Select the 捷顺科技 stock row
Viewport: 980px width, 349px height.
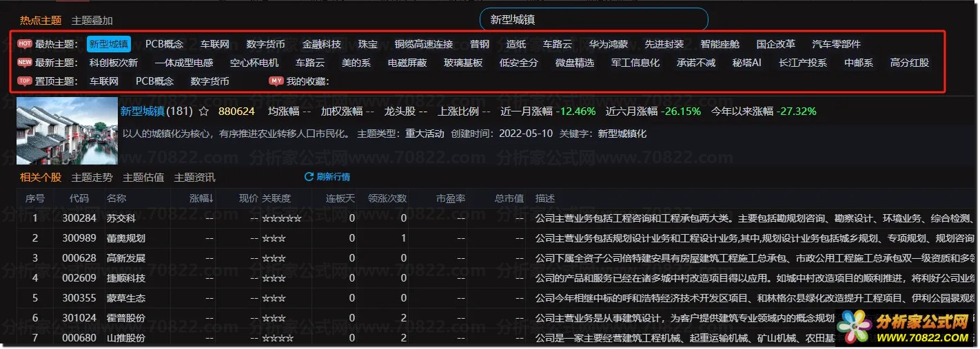point(496,278)
